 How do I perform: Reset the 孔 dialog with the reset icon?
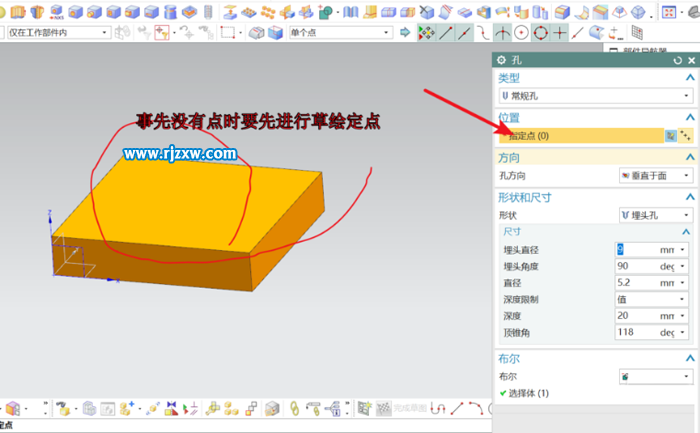pyautogui.click(x=678, y=60)
